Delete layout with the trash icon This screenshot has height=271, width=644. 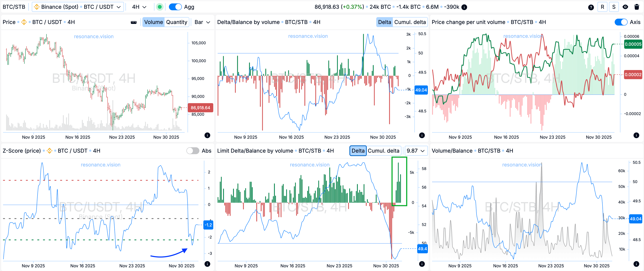pyautogui.click(x=637, y=7)
